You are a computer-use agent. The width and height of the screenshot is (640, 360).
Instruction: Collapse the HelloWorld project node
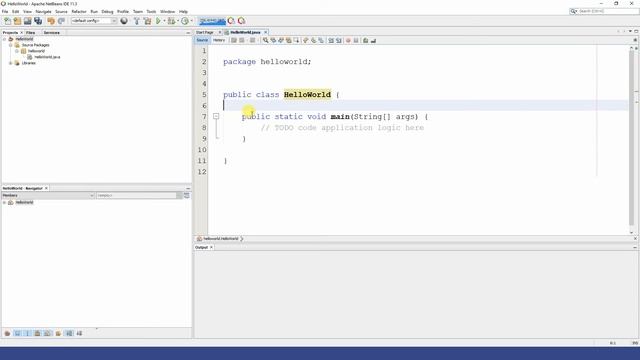[4, 39]
